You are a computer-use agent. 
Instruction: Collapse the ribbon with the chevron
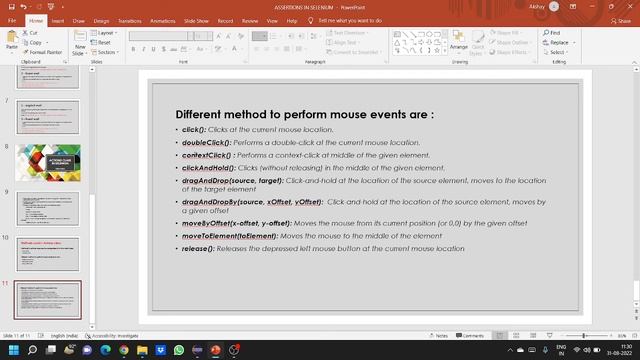tap(634, 62)
